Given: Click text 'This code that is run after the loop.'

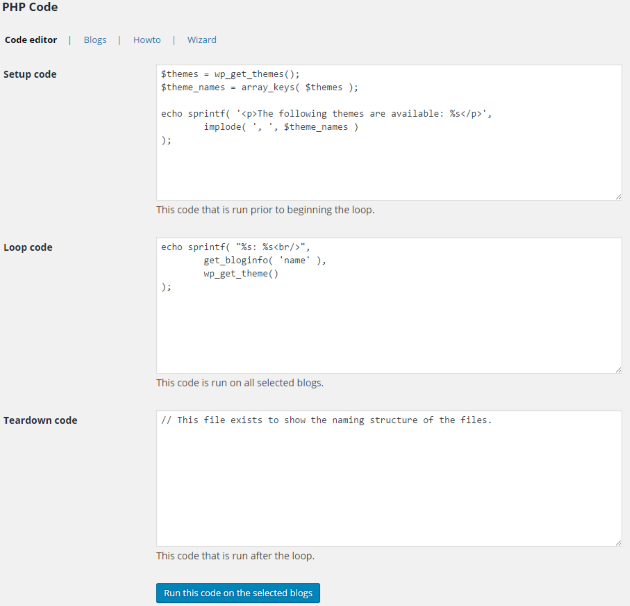Looking at the screenshot, I should (x=235, y=556).
